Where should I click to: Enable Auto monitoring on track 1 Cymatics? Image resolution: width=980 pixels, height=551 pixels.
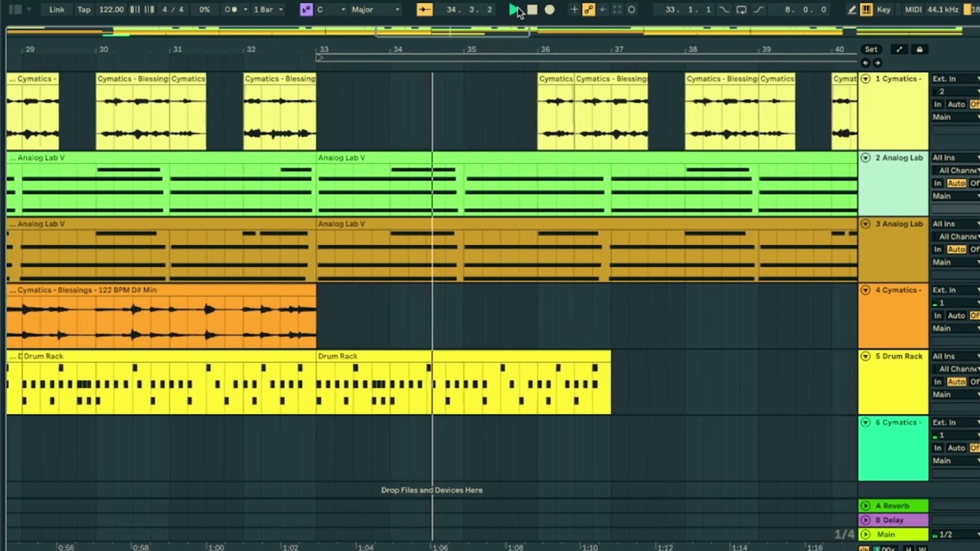tap(956, 104)
